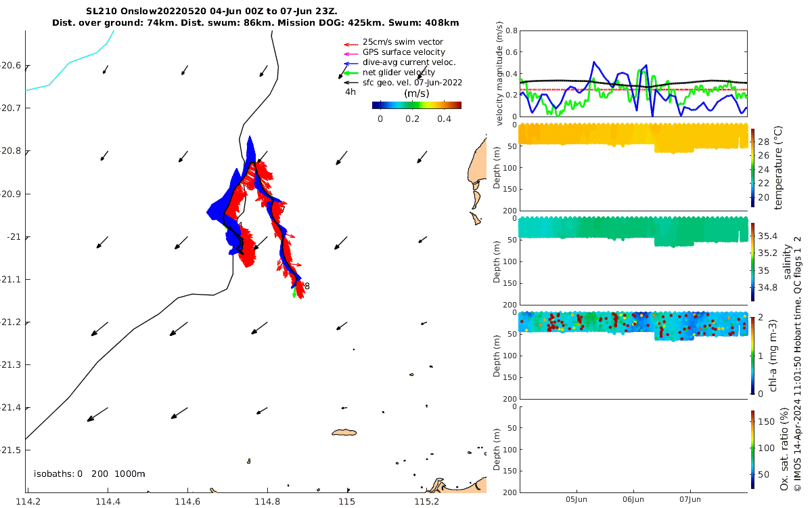Select the 'dive-avg current veloc.' legend label
Screen dimensions: 812x508
409,62
